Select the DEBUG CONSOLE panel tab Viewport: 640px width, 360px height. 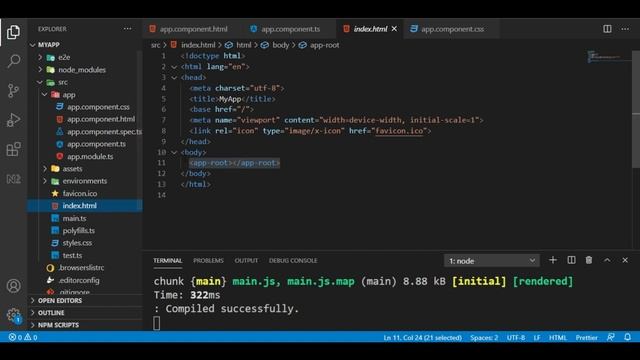coord(293,260)
